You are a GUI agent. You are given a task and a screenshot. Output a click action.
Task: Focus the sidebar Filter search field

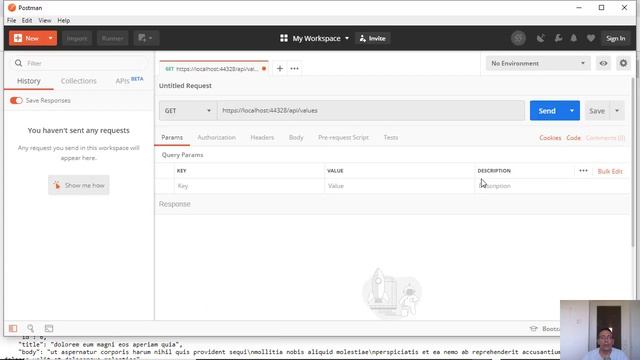[x=80, y=63]
